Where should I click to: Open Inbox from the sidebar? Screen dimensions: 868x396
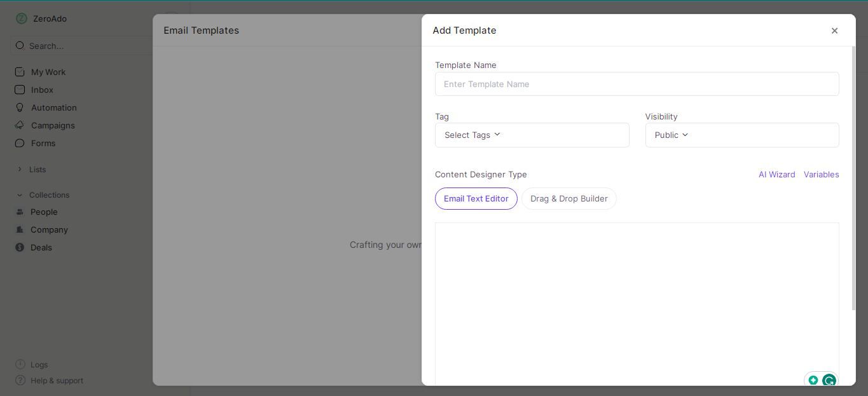click(x=42, y=90)
